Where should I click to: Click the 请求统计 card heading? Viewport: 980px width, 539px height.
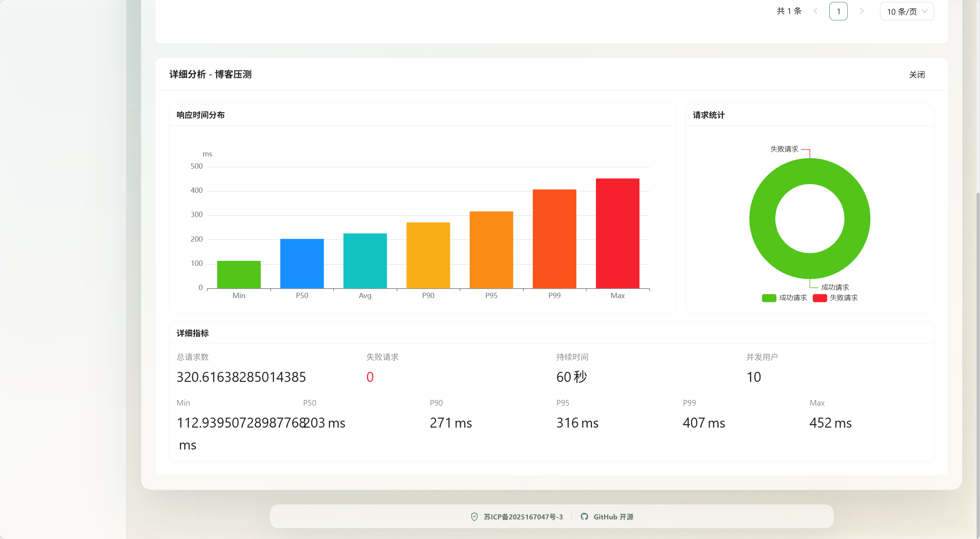pyautogui.click(x=709, y=115)
